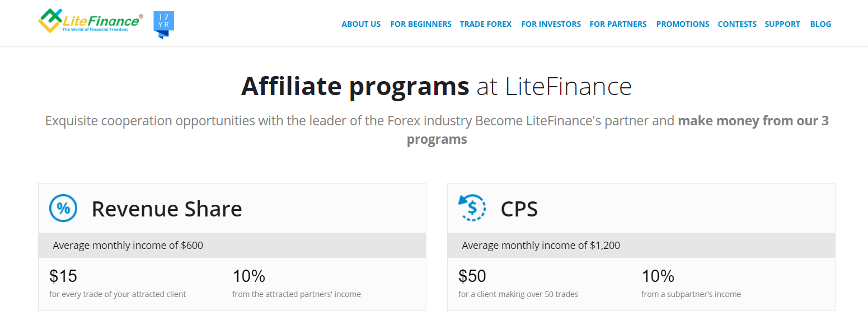The image size is (868, 325).
Task: Click the average monthly income $600 bar
Action: [x=232, y=245]
